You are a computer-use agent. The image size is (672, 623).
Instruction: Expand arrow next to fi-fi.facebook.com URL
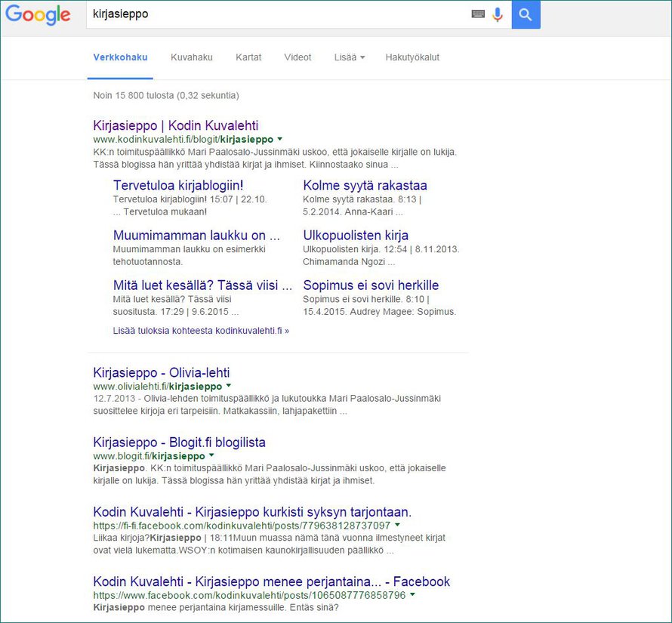[x=397, y=525]
